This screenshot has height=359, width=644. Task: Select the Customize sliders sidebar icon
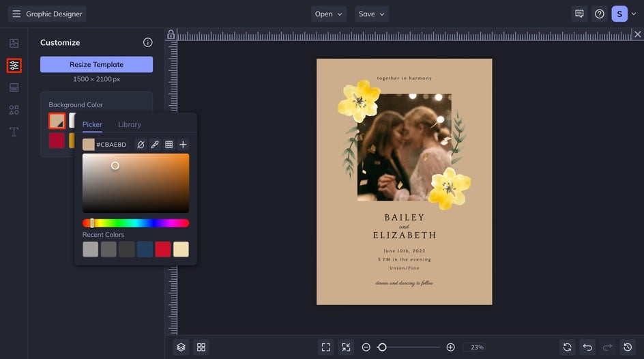tap(14, 66)
